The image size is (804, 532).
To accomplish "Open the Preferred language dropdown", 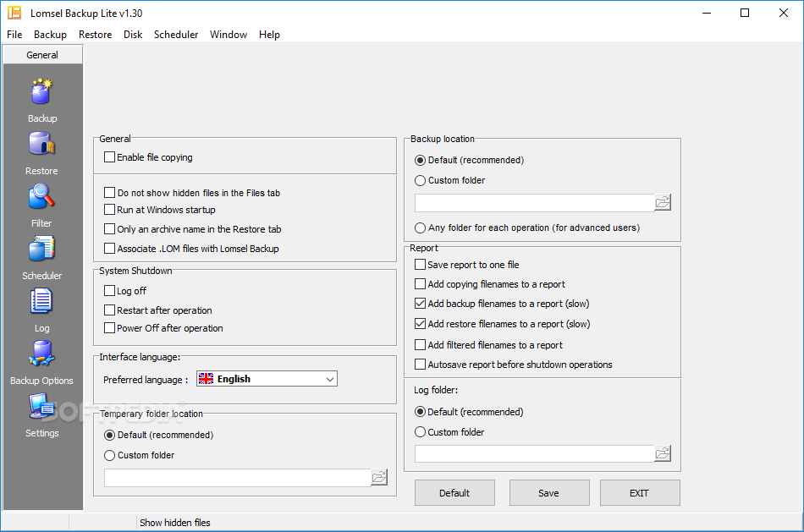I will pyautogui.click(x=267, y=379).
